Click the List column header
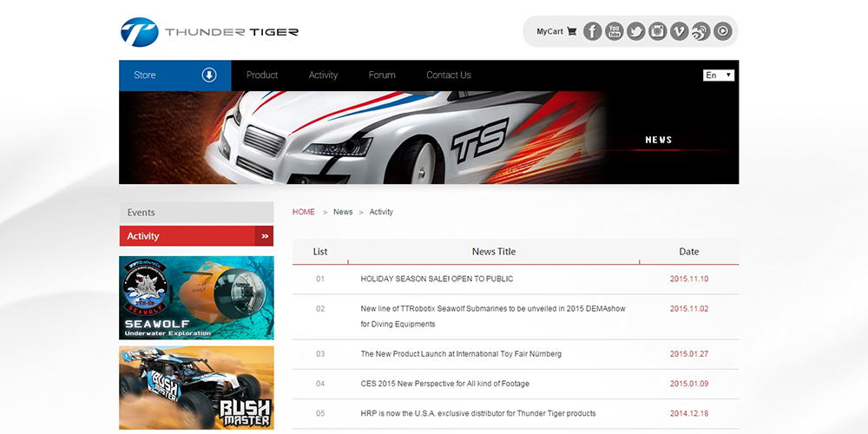The height and width of the screenshot is (434, 868). click(x=320, y=252)
